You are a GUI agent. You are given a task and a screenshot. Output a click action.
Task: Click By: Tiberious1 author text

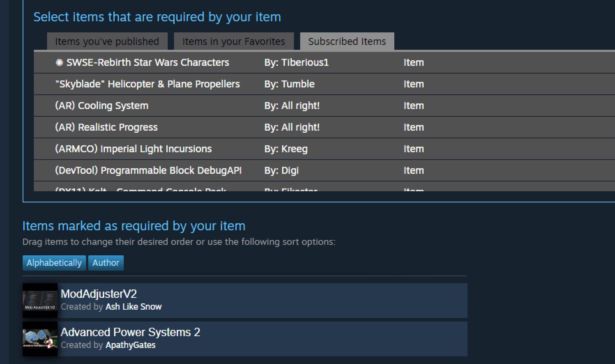pyautogui.click(x=296, y=62)
